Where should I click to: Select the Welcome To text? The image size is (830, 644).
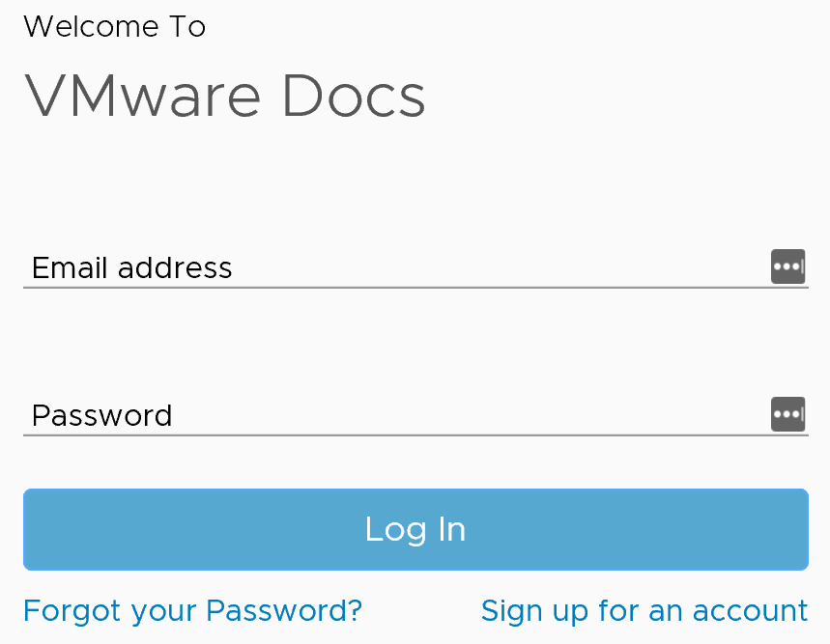114,26
